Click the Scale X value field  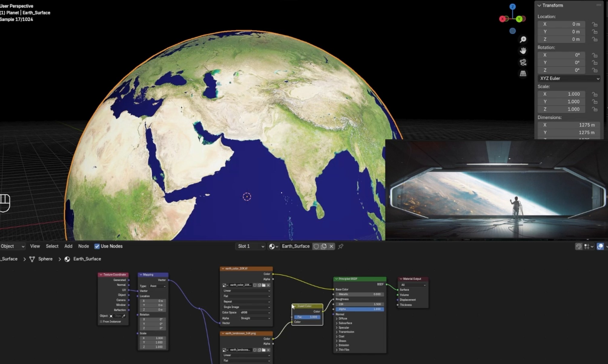[561, 94]
